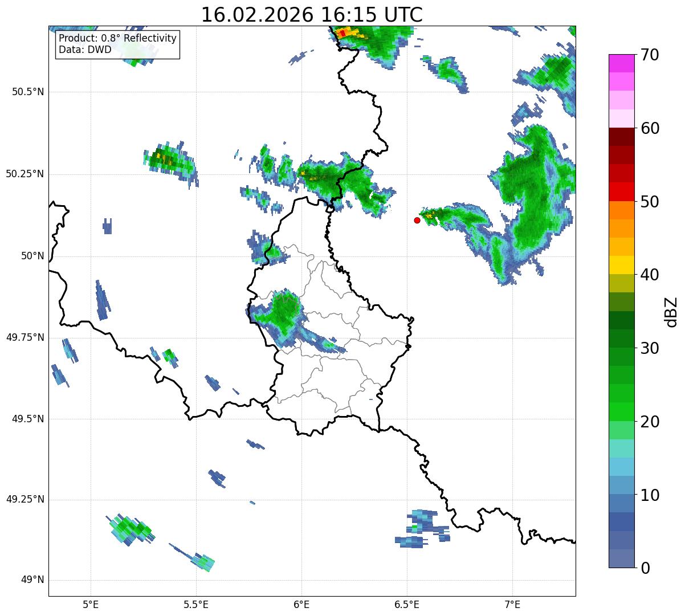Viewport: 685px width, 616px height.
Task: Click the red location marker dot
Action: point(417,220)
